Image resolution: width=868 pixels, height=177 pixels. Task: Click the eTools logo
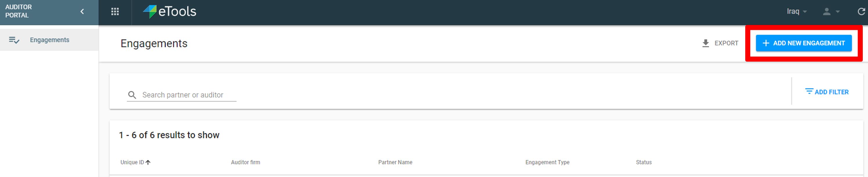click(170, 12)
